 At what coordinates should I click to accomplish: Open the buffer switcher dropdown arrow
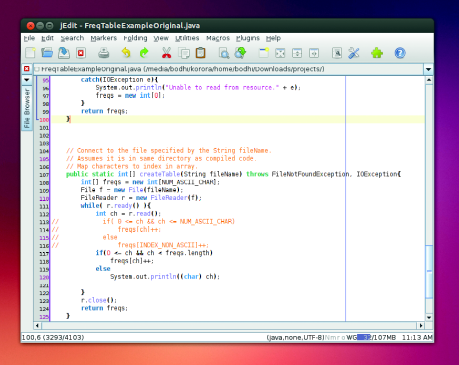point(428,69)
